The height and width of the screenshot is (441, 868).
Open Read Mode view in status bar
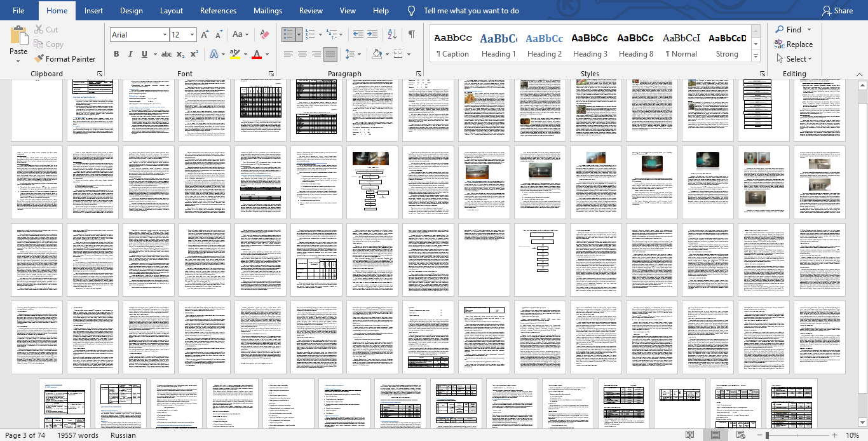coord(689,435)
